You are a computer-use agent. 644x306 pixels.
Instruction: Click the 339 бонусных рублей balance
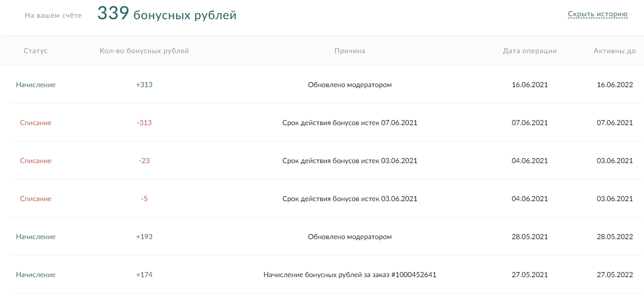pos(167,14)
